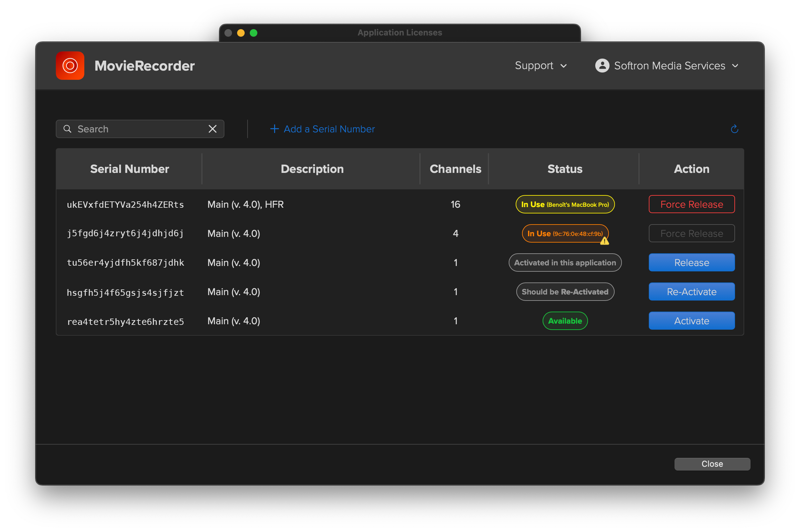The height and width of the screenshot is (532, 800).
Task: Click the MovieRecorder app logo icon
Action: click(x=70, y=66)
